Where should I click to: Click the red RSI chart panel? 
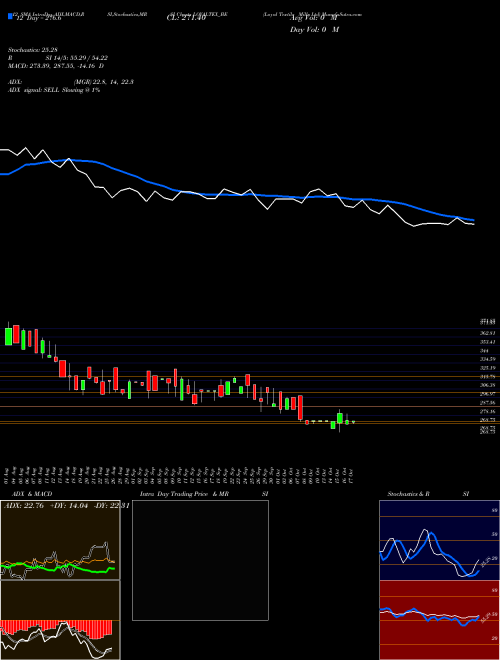(439, 620)
